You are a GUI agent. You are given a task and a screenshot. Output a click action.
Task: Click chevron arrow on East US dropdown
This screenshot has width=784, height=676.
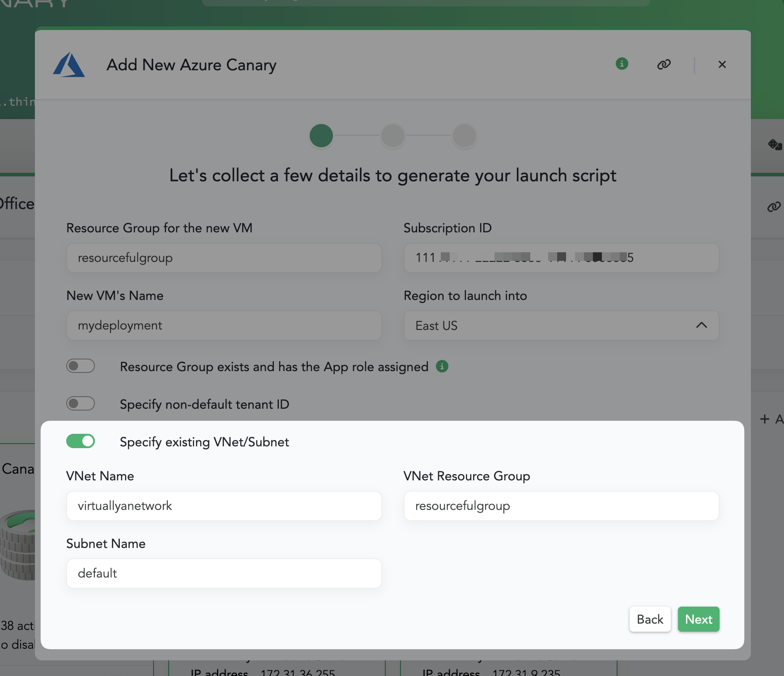point(701,325)
